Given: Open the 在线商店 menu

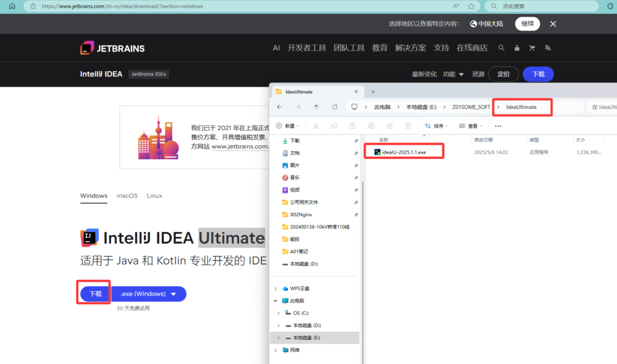Looking at the screenshot, I should (472, 48).
